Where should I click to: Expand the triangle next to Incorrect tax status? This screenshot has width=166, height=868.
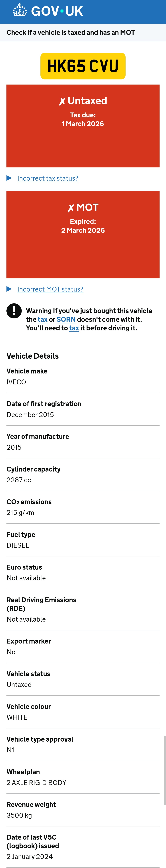pos(9,178)
